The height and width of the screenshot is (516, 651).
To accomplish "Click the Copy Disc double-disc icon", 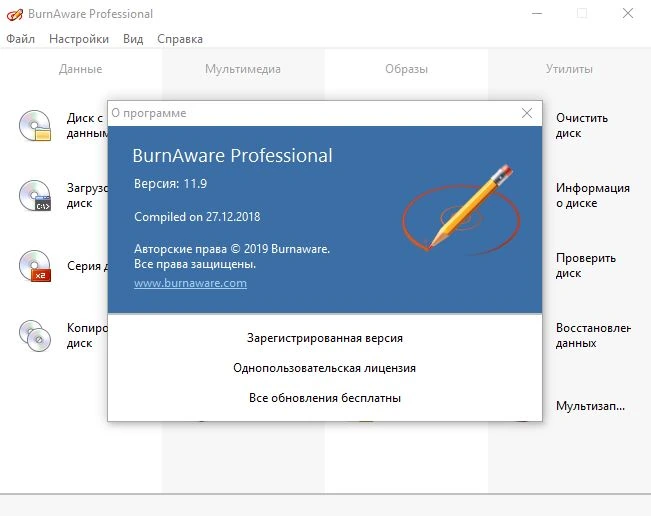I will coord(35,336).
